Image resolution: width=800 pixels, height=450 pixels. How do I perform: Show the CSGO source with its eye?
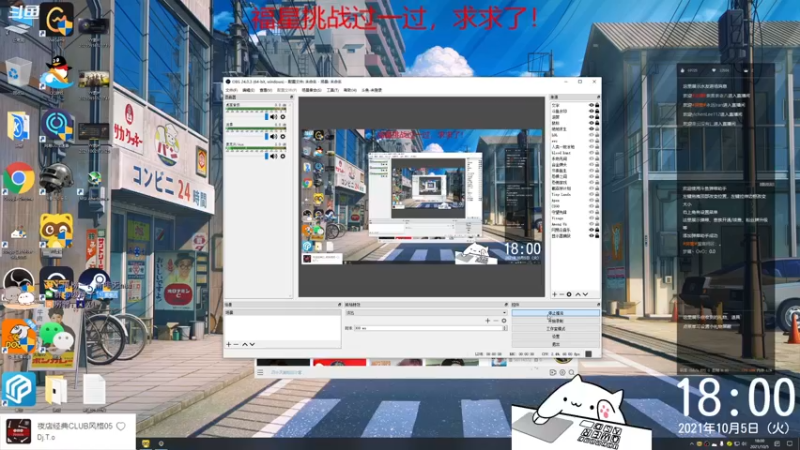pyautogui.click(x=591, y=206)
